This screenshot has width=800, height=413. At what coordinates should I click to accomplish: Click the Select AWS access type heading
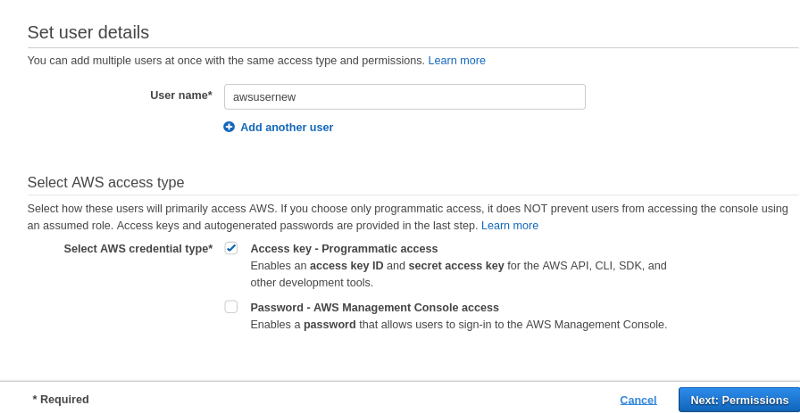coord(106,182)
